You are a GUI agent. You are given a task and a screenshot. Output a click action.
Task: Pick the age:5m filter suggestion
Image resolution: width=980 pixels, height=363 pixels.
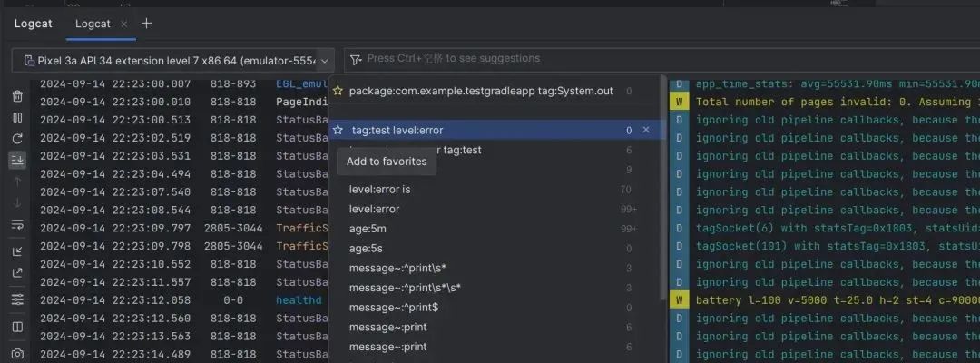coord(367,229)
